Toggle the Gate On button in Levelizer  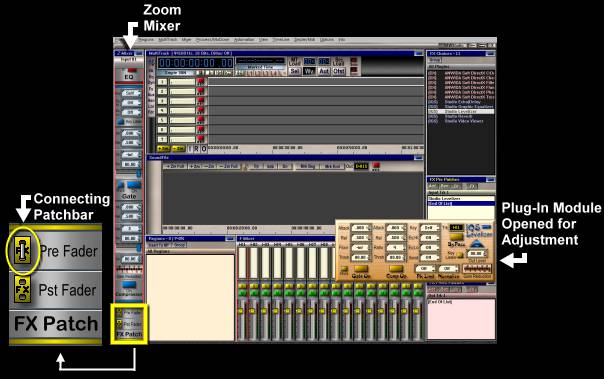point(361,268)
